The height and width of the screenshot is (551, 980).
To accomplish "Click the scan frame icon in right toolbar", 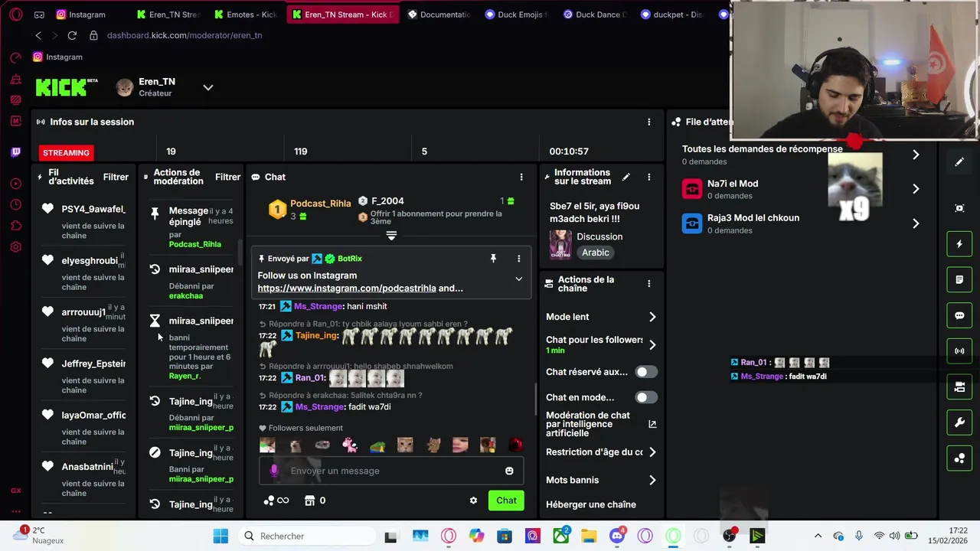I will click(x=959, y=208).
